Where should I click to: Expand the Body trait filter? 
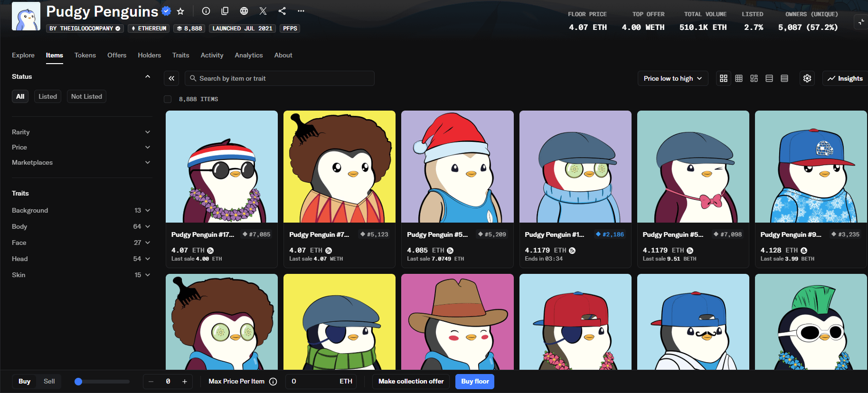click(82, 226)
